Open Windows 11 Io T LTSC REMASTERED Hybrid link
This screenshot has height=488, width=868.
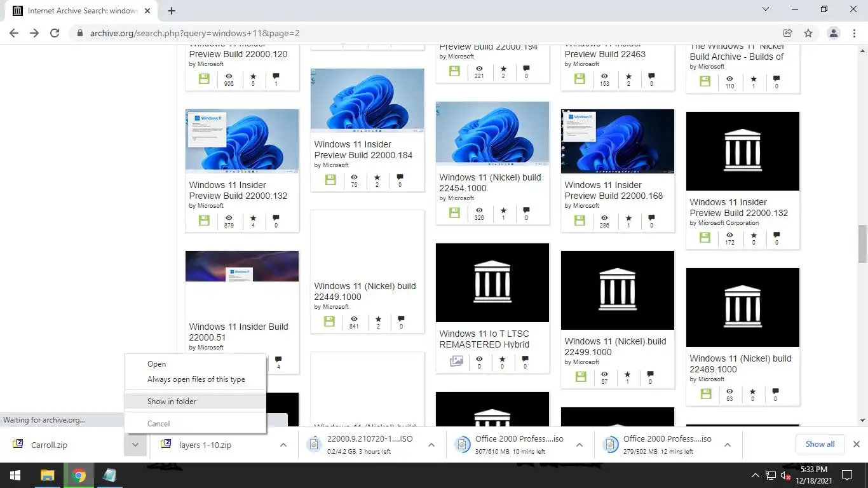tap(484, 339)
